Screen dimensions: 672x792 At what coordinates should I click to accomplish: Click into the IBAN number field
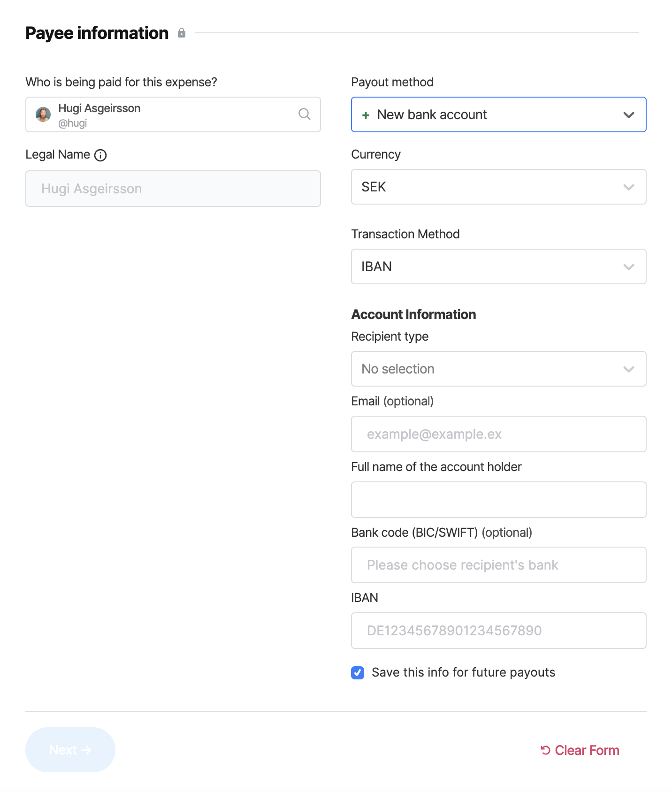click(498, 631)
